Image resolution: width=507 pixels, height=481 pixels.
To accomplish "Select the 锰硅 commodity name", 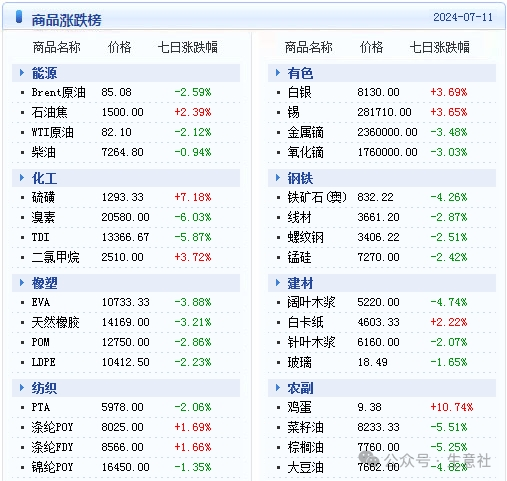I will point(299,257).
